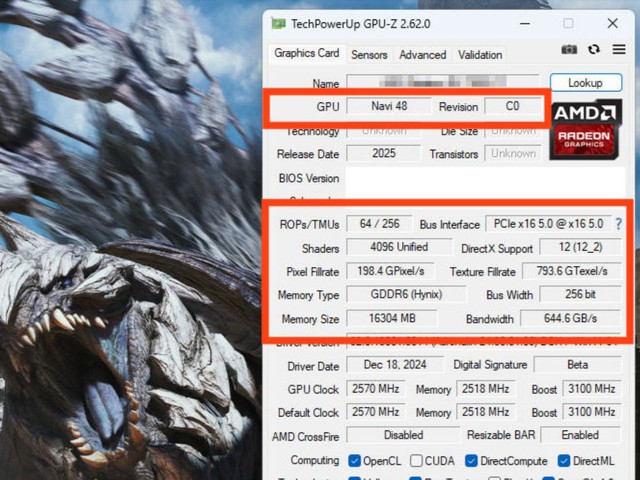Click the GPU Clock row Memory 2518 MHz
This screenshot has height=480, width=640.
click(485, 389)
